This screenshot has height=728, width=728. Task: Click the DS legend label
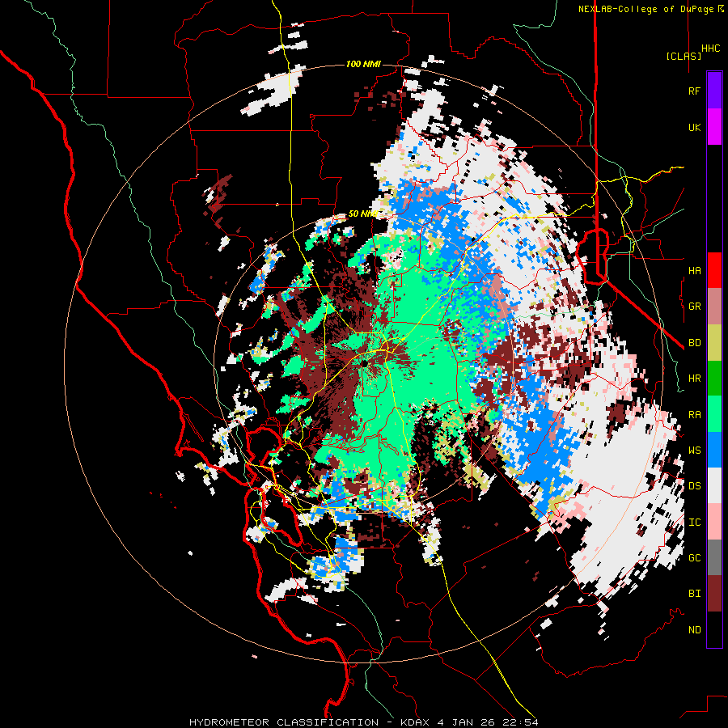tap(694, 486)
